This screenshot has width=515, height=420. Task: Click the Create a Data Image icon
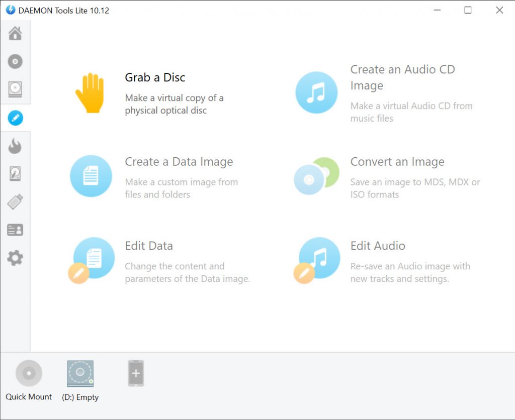[x=91, y=176]
